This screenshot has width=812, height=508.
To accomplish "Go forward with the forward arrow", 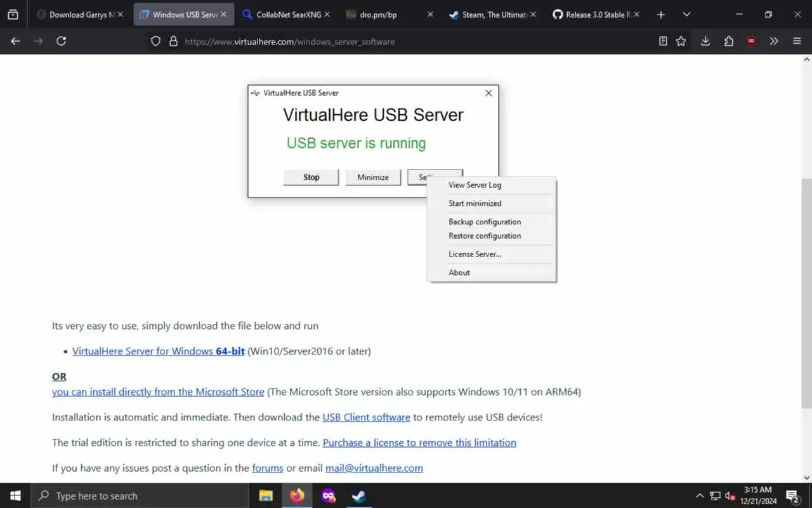I will 39,41.
